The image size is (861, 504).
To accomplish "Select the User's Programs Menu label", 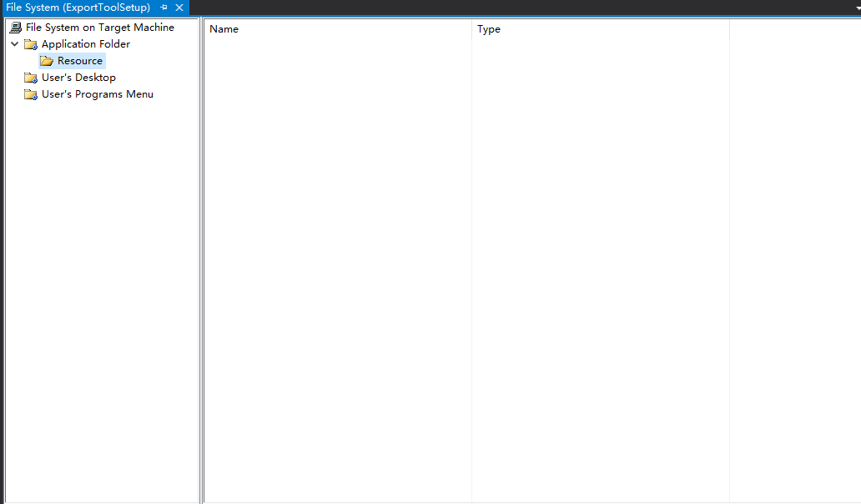I will coord(98,94).
